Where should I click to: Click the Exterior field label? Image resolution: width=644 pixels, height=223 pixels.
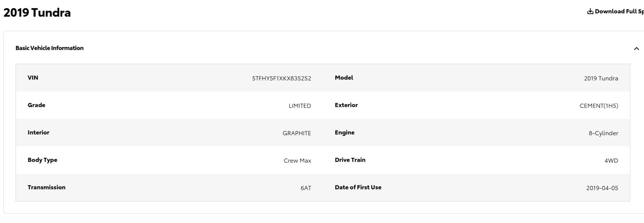point(346,105)
